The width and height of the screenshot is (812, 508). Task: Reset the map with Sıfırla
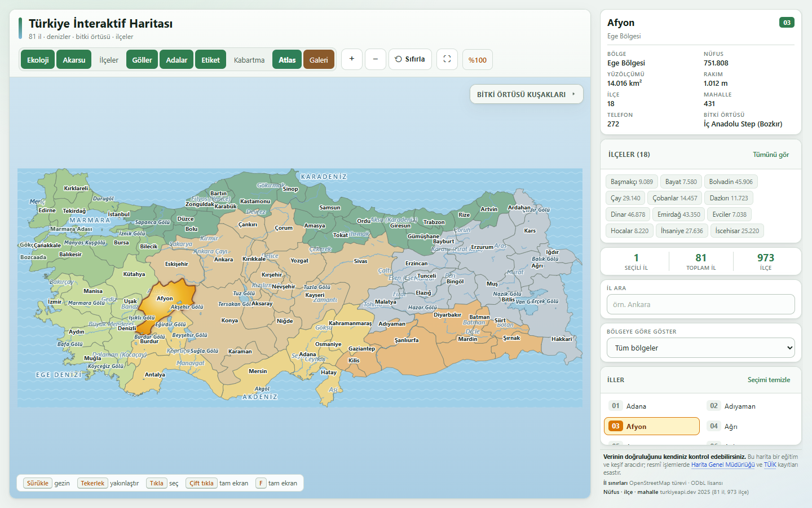tap(410, 59)
